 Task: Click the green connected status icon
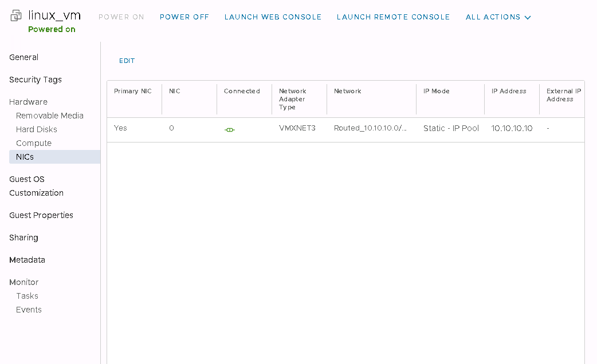tap(229, 130)
